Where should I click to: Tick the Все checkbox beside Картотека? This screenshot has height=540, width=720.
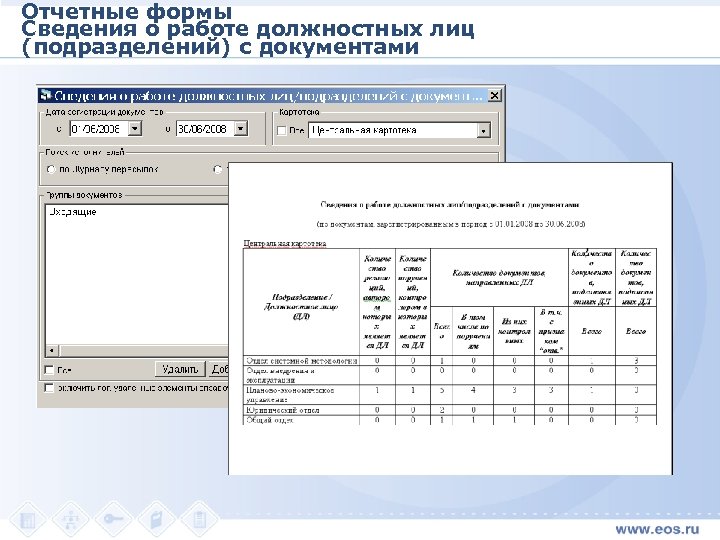(281, 131)
